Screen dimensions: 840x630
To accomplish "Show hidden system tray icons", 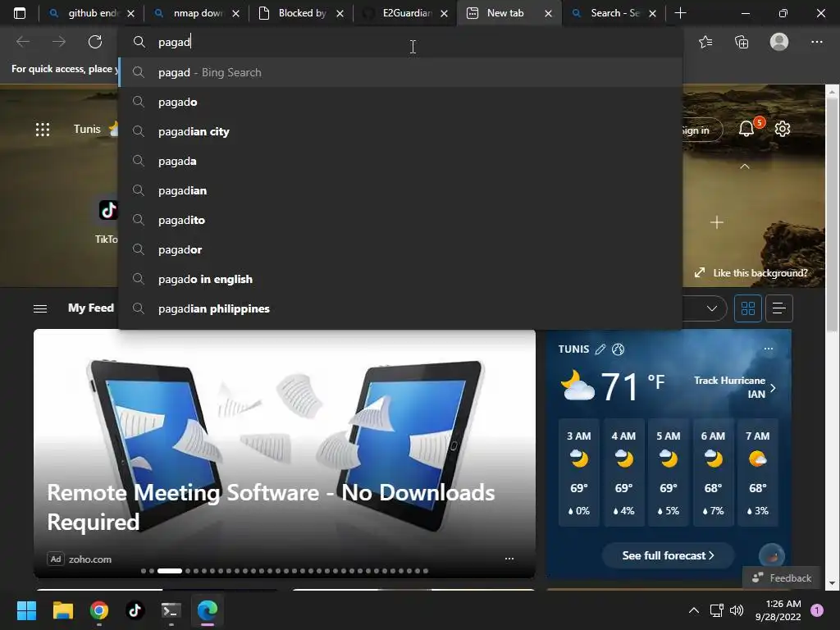I will pos(694,610).
